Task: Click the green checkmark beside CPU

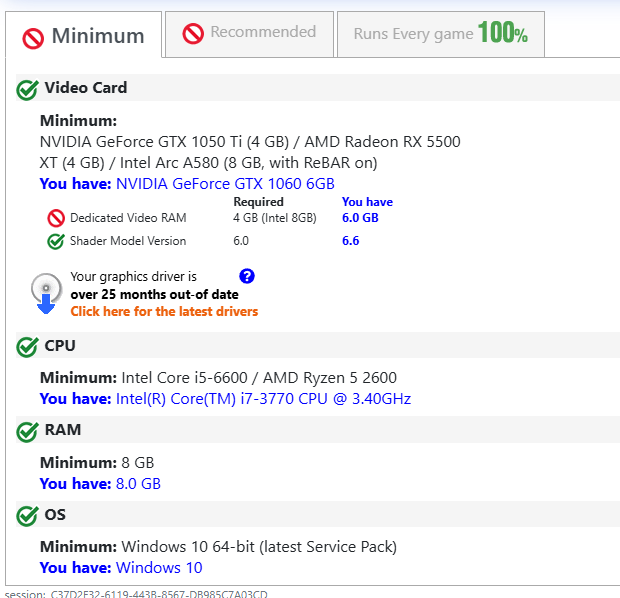Action: pos(27,347)
